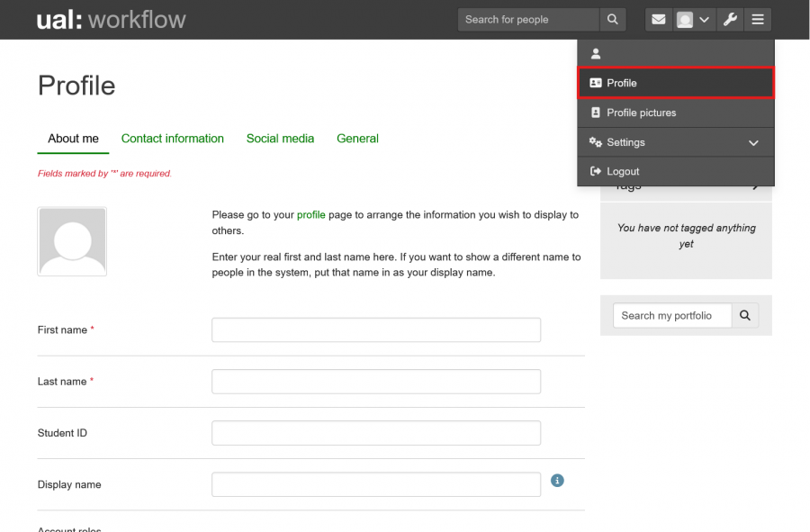The image size is (810, 532).
Task: Open the Social media tab
Action: point(280,139)
